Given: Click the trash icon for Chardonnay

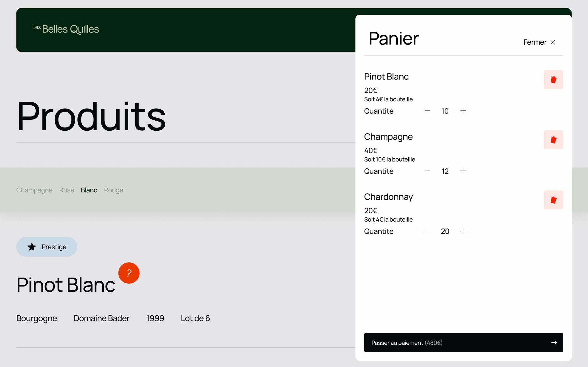Looking at the screenshot, I should (x=553, y=200).
